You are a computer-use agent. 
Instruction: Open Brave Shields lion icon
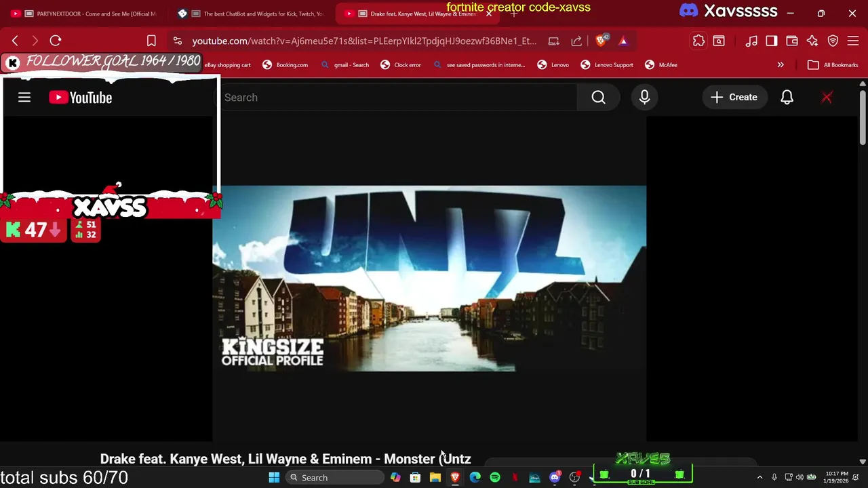point(601,41)
